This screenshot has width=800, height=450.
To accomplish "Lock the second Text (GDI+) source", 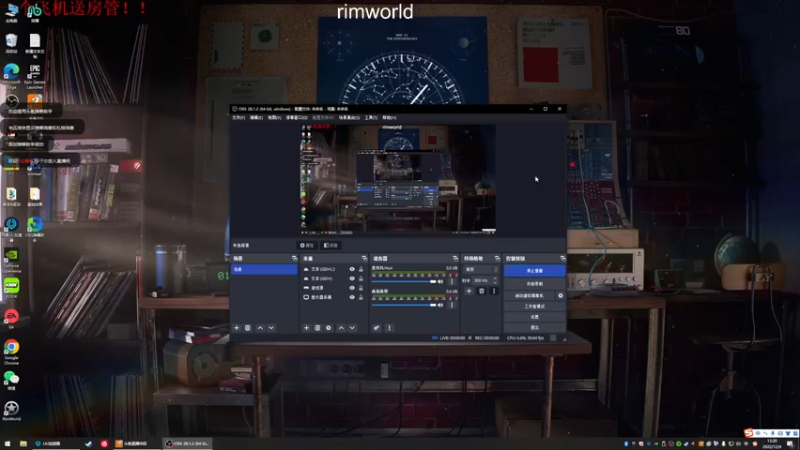I will click(361, 278).
